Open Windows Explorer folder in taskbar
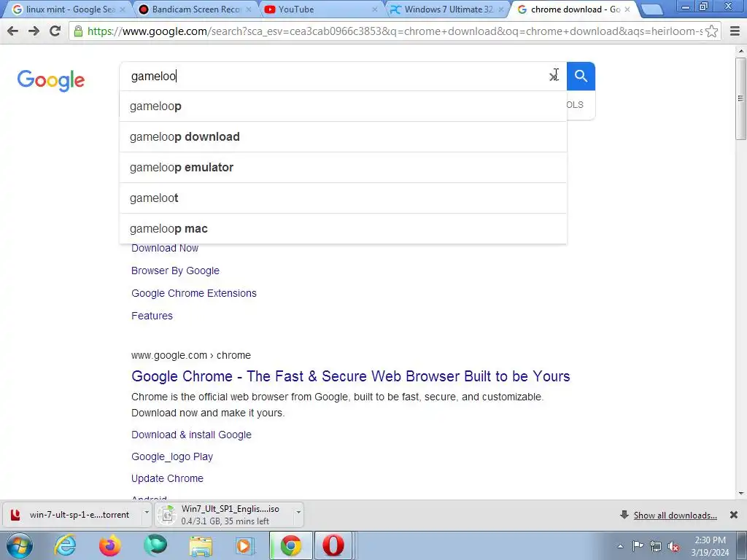 [x=201, y=545]
